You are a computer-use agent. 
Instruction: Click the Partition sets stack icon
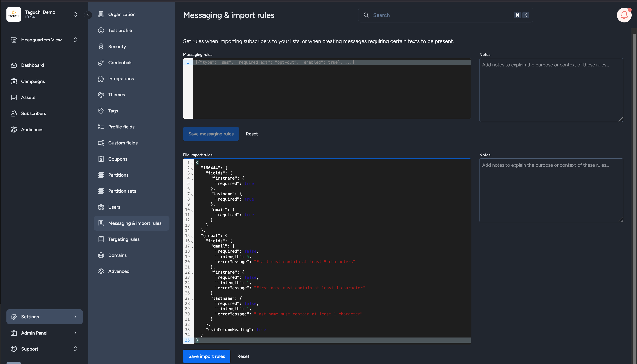coord(101,191)
